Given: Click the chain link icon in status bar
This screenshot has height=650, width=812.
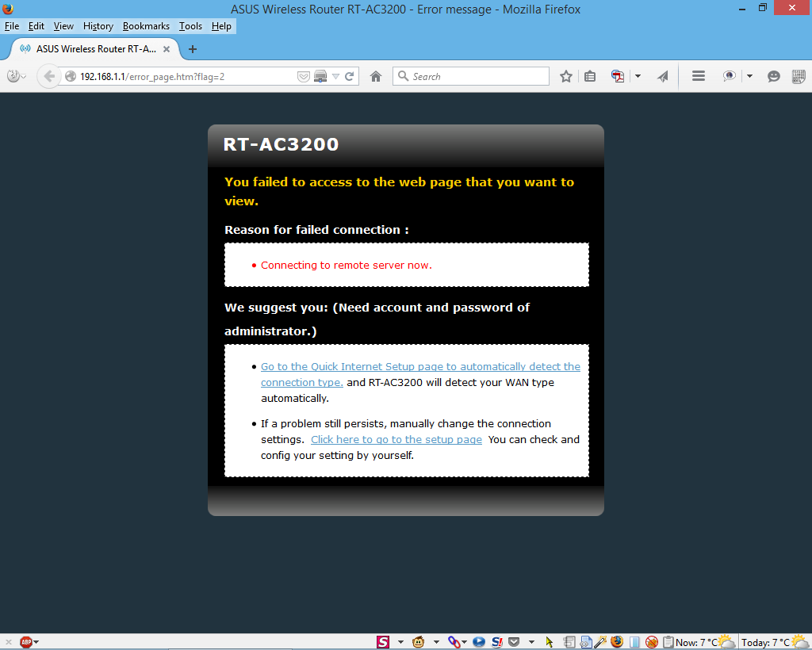Looking at the screenshot, I should [x=454, y=642].
